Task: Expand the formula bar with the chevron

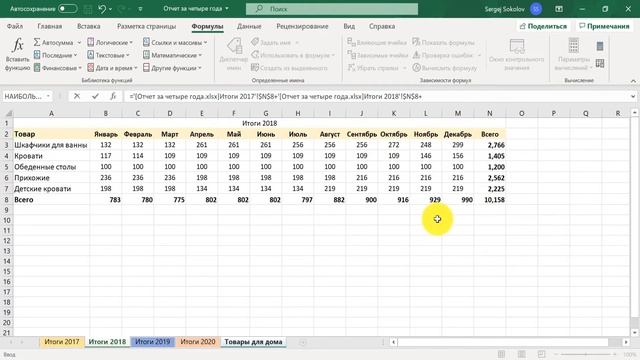Action: (633, 96)
